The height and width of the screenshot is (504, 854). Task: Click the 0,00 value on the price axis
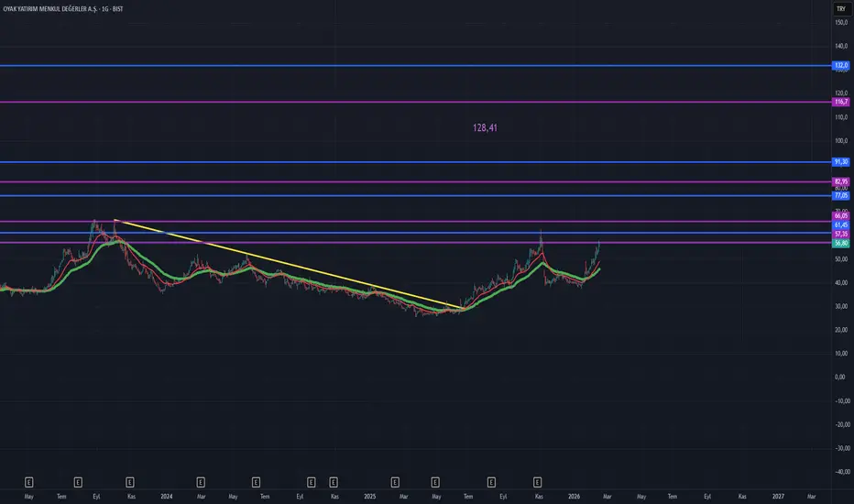[840, 377]
